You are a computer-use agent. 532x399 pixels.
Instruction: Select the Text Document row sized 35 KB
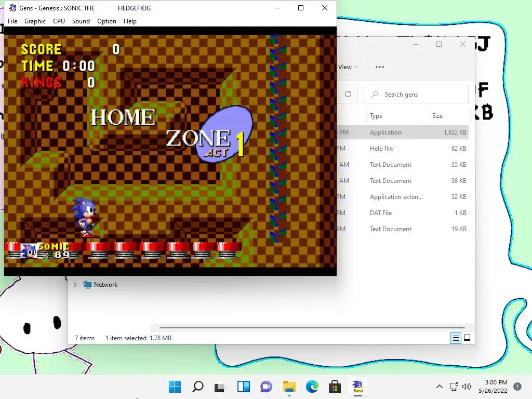pos(403,165)
